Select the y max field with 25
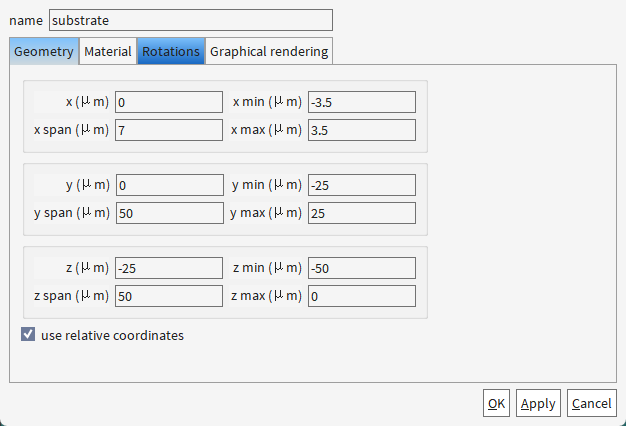626x426 pixels. (x=362, y=213)
